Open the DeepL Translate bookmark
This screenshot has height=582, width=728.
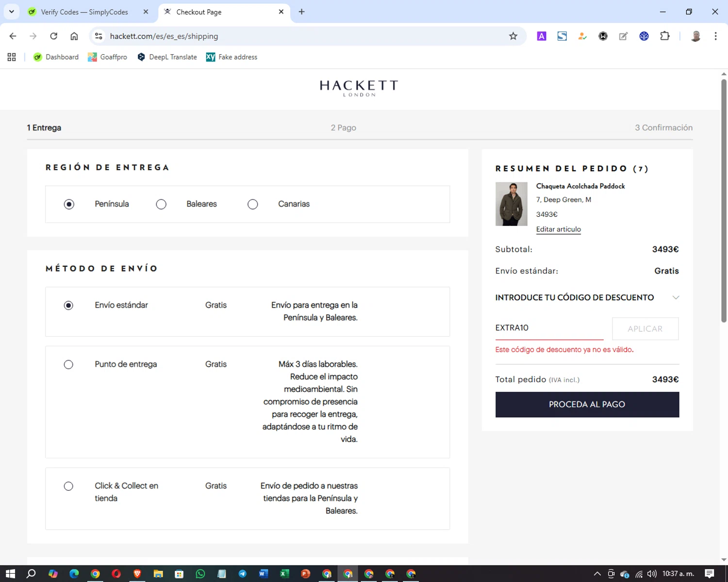[167, 57]
